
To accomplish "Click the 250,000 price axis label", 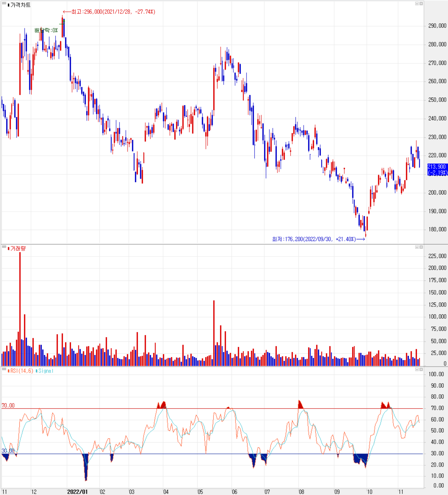I will 437,100.
